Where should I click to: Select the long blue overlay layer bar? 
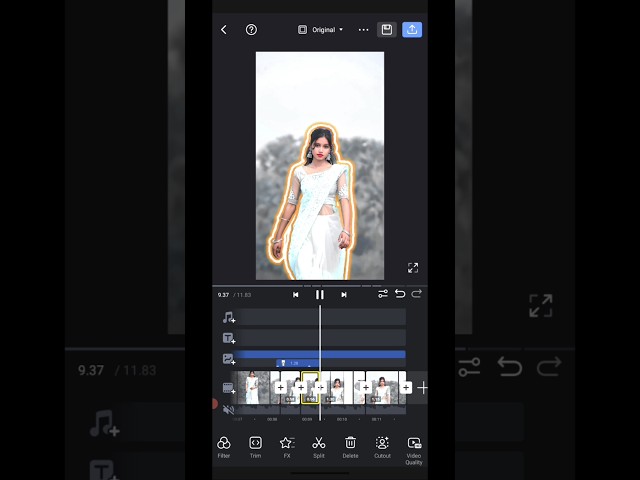[320, 354]
